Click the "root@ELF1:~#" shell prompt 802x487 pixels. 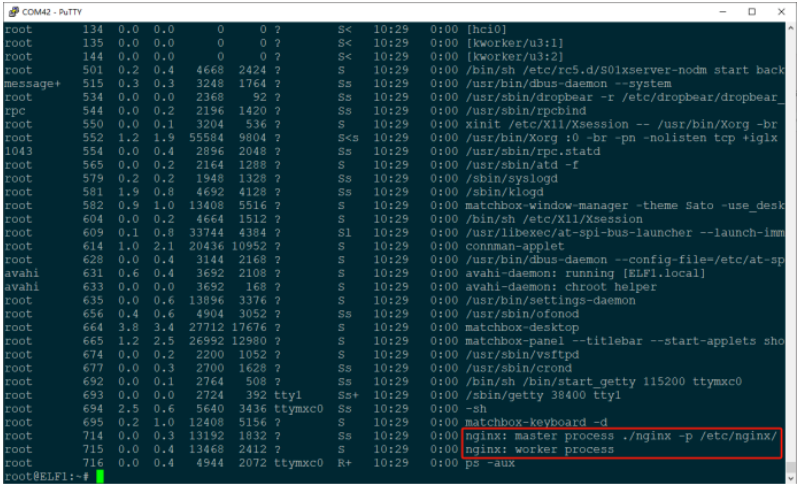click(x=47, y=477)
